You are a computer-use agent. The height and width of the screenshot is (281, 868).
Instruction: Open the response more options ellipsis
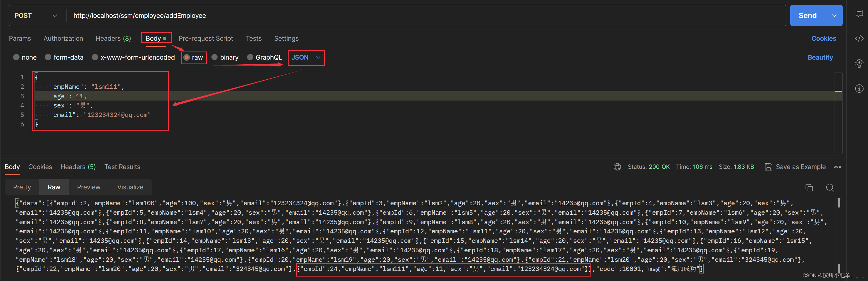[x=837, y=167]
